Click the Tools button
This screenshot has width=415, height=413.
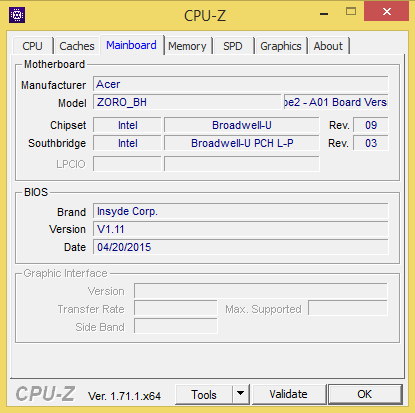pyautogui.click(x=204, y=394)
